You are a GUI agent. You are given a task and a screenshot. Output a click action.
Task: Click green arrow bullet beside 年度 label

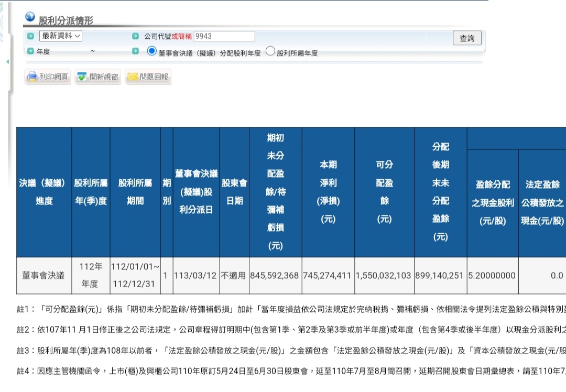coord(30,51)
